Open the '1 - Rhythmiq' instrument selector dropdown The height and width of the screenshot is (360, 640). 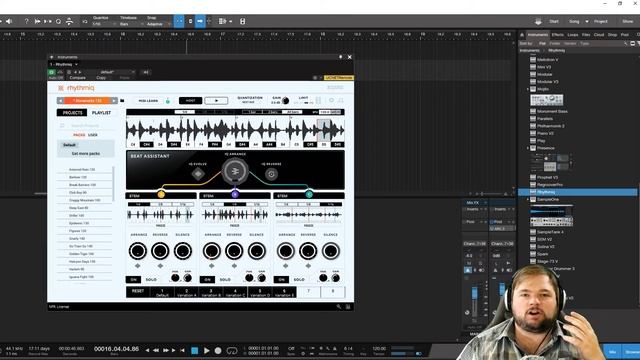click(x=64, y=64)
